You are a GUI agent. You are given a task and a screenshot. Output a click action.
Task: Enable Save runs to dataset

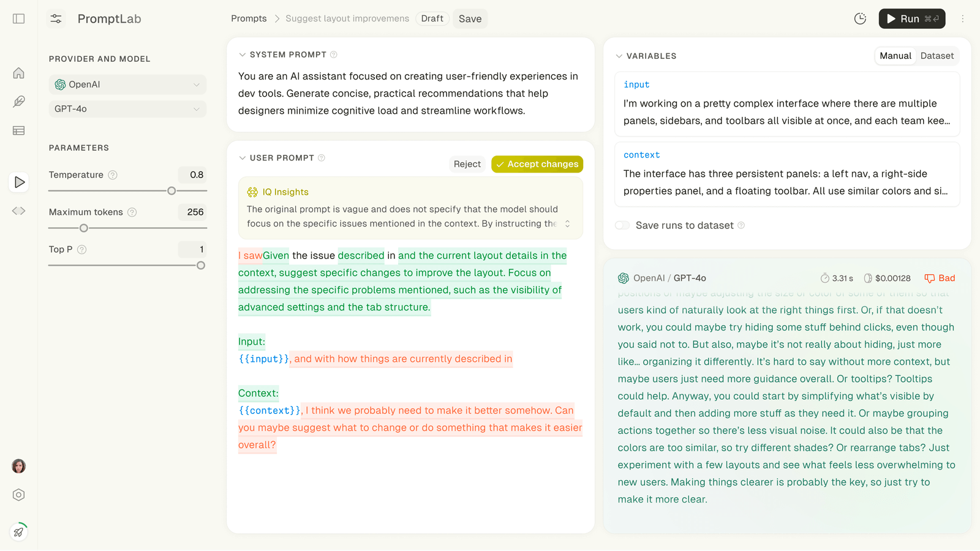tap(622, 225)
